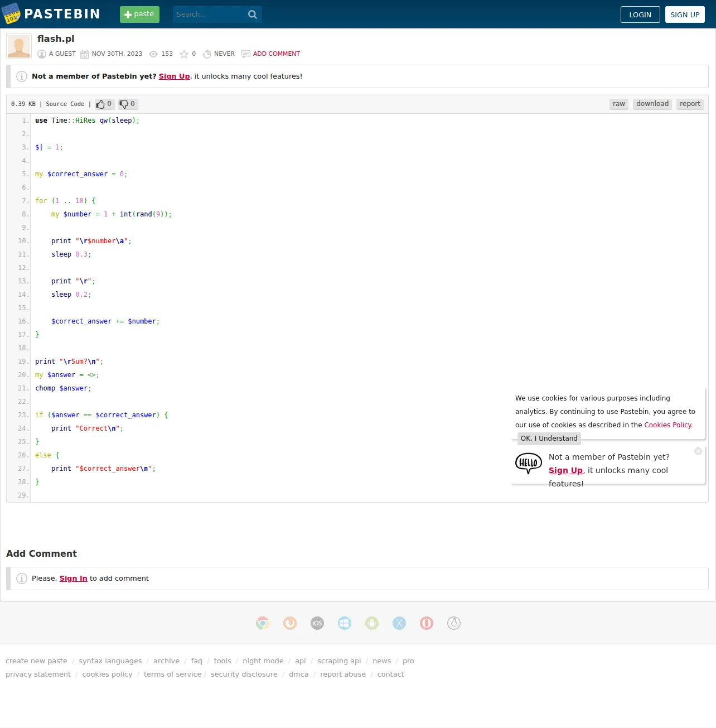Image resolution: width=716 pixels, height=728 pixels.
Task: Click the Android app icon
Action: pos(372,623)
